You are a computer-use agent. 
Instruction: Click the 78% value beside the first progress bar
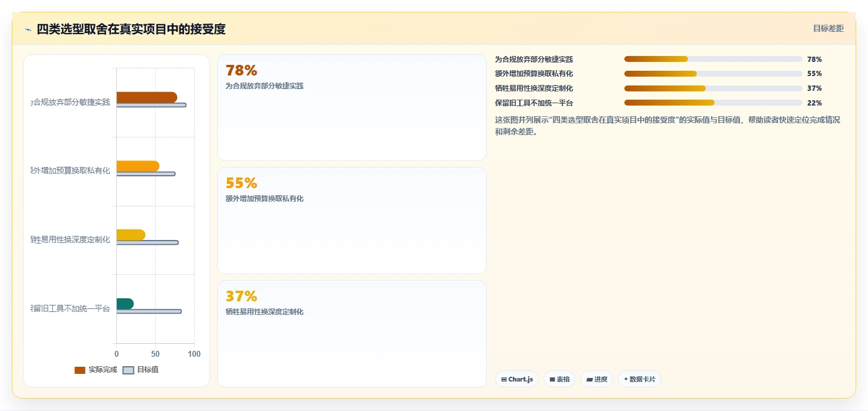[814, 59]
